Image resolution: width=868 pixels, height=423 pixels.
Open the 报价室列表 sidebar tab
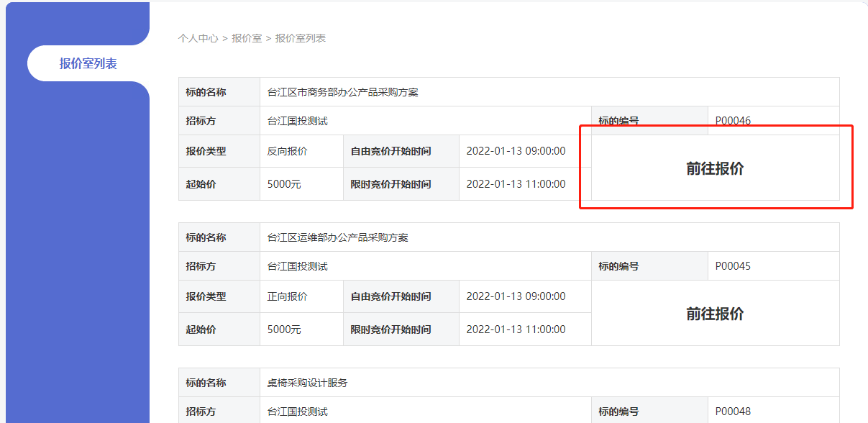[x=88, y=63]
